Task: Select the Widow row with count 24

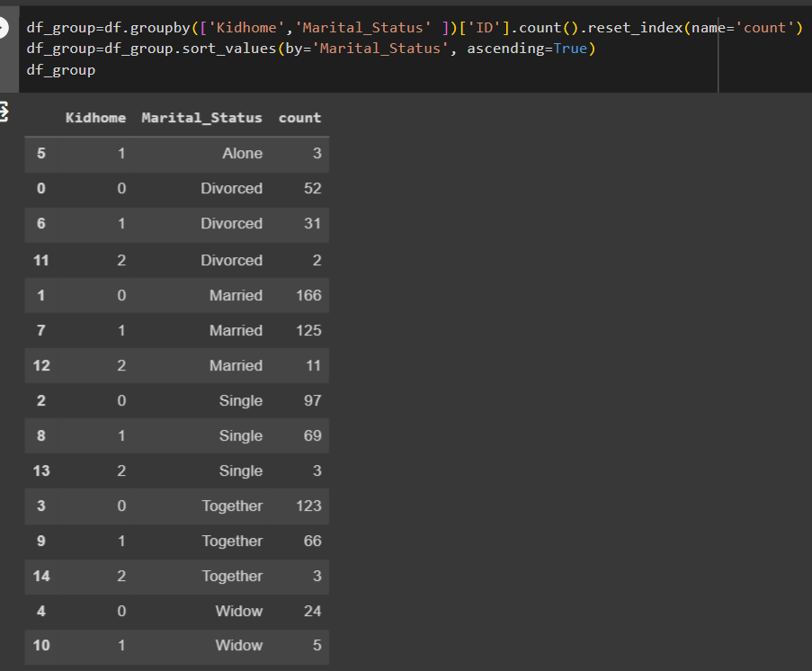Action: coord(176,611)
